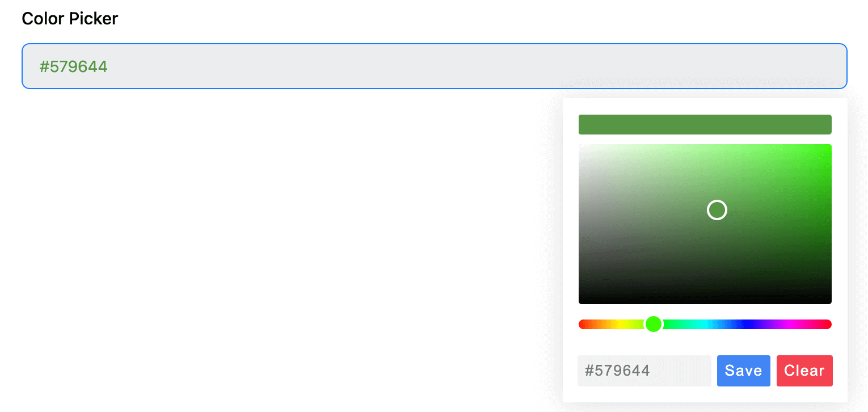Pick the blue section of hue slider

(748, 324)
